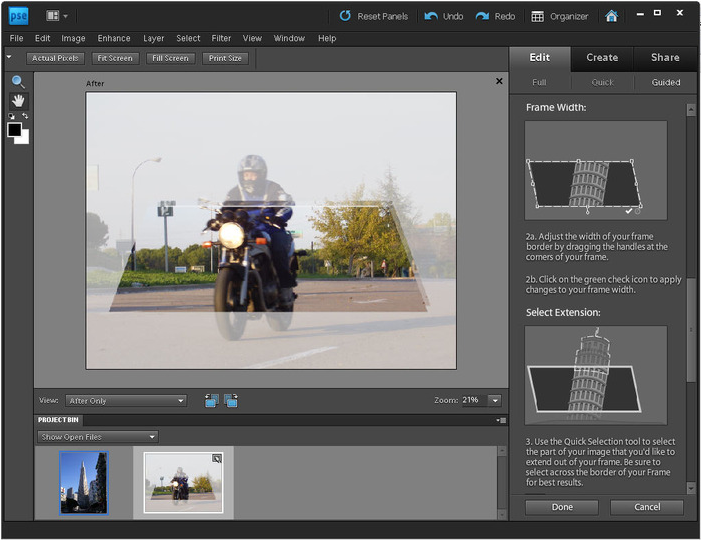The image size is (701, 540).
Task: Open the Zoom percentage dropdown arrow
Action: pyautogui.click(x=494, y=400)
